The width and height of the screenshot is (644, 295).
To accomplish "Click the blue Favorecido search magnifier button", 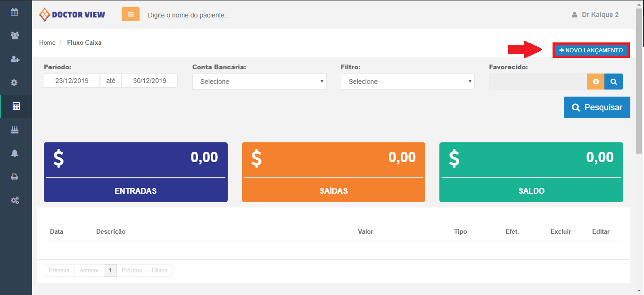I will [613, 82].
